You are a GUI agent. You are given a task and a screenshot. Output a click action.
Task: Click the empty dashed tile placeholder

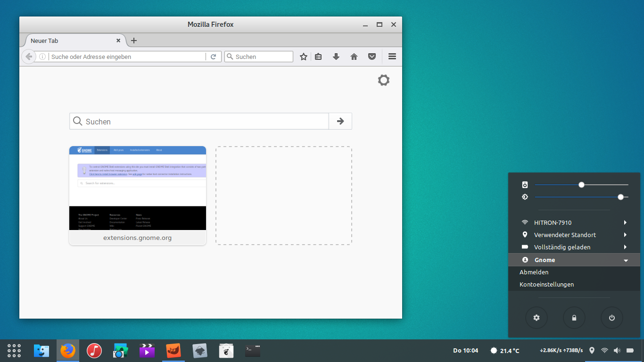284,196
